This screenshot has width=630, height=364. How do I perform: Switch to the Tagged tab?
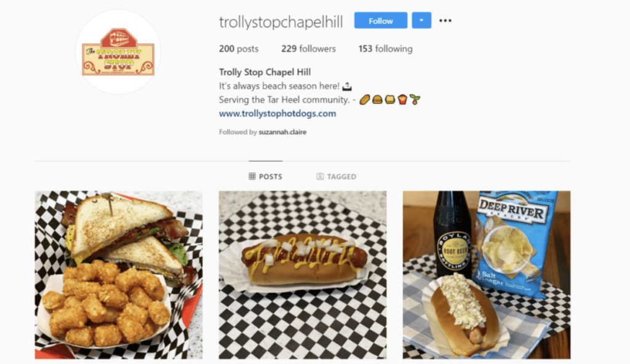pos(337,176)
